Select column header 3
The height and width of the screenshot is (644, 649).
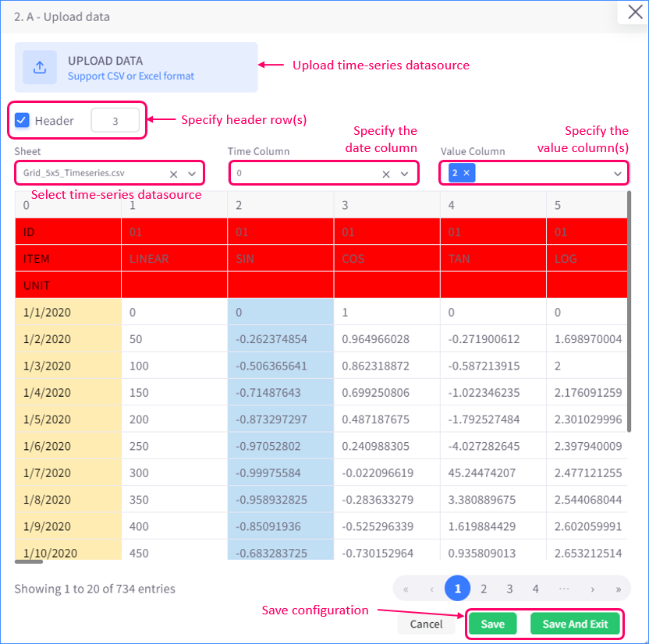387,205
